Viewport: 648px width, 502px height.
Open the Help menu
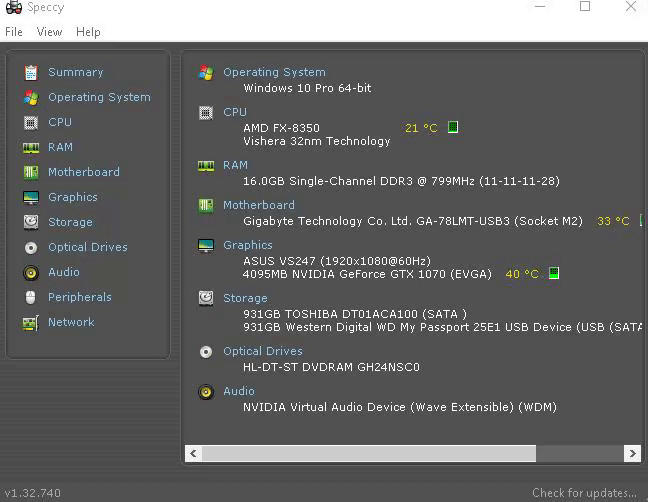[x=88, y=32]
